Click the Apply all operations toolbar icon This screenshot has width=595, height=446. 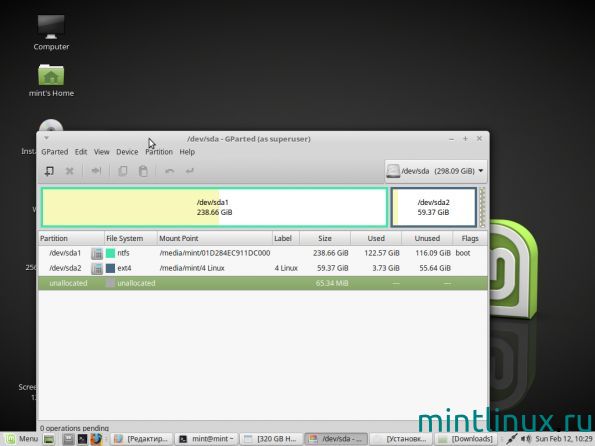(189, 171)
